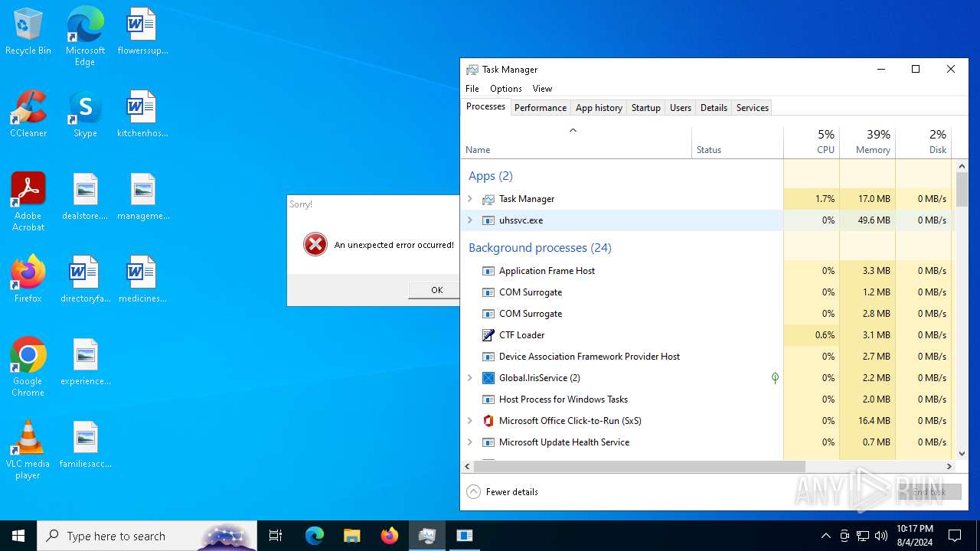Open the File menu
This screenshot has width=980, height=551.
point(472,89)
